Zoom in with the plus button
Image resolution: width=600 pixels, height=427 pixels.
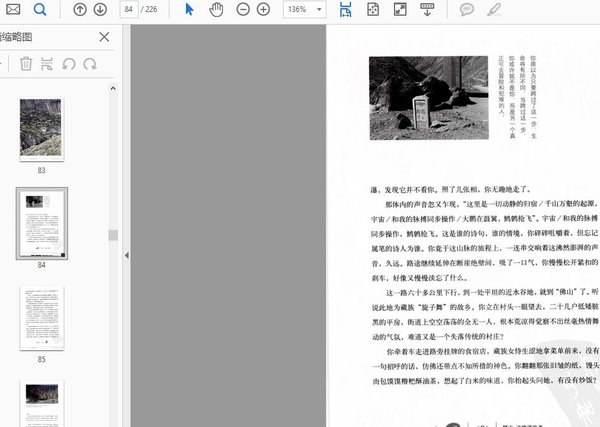(x=263, y=10)
